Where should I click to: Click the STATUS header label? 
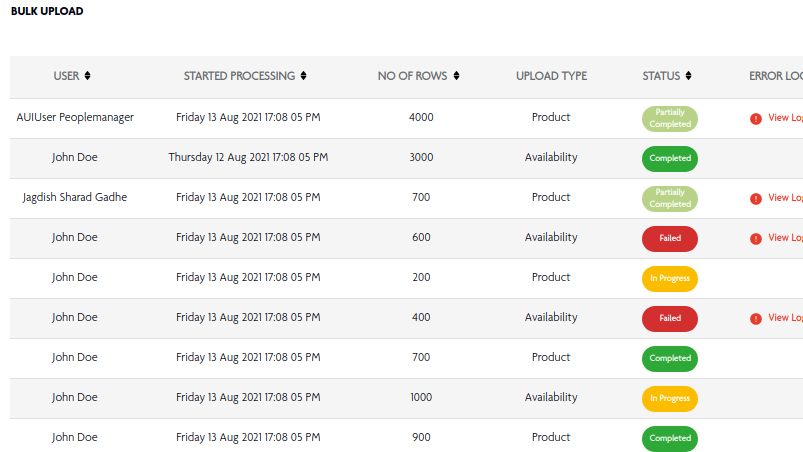(661, 76)
